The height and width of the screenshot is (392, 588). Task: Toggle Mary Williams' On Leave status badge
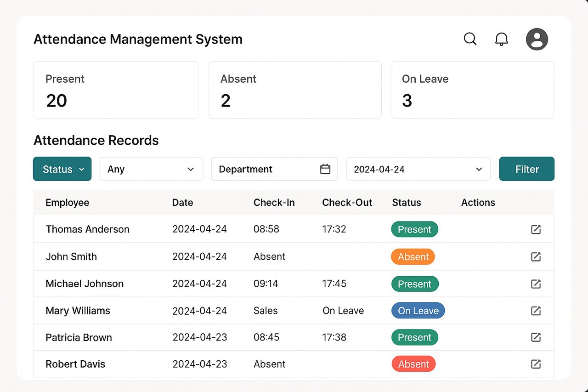[x=418, y=311]
